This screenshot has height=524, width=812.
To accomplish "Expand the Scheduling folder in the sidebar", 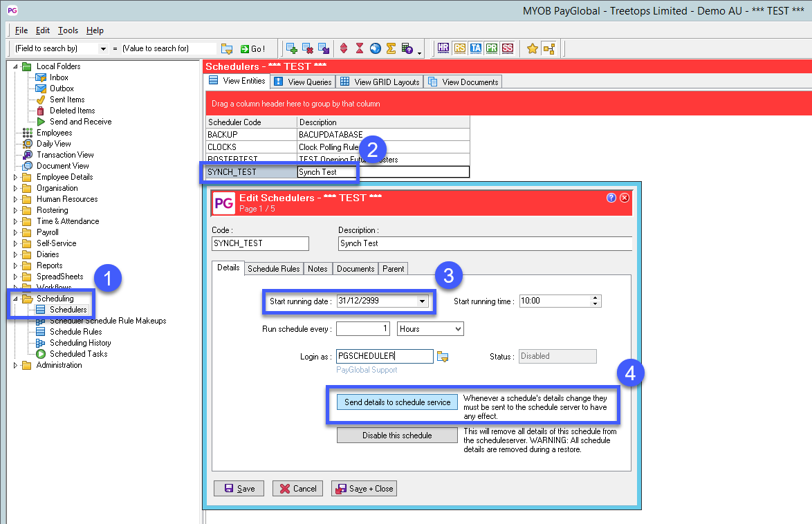I will [x=17, y=298].
